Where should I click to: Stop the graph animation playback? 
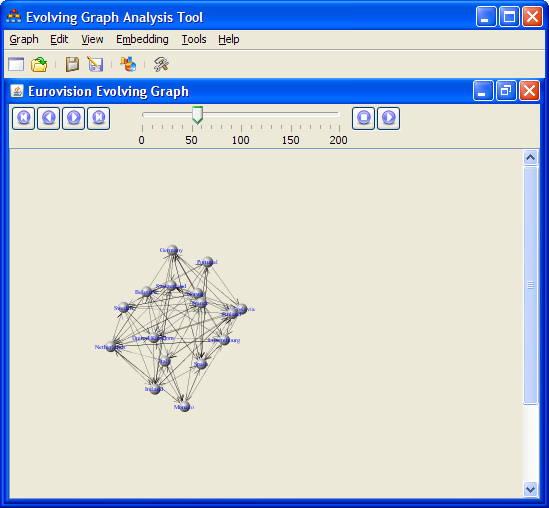[x=363, y=118]
